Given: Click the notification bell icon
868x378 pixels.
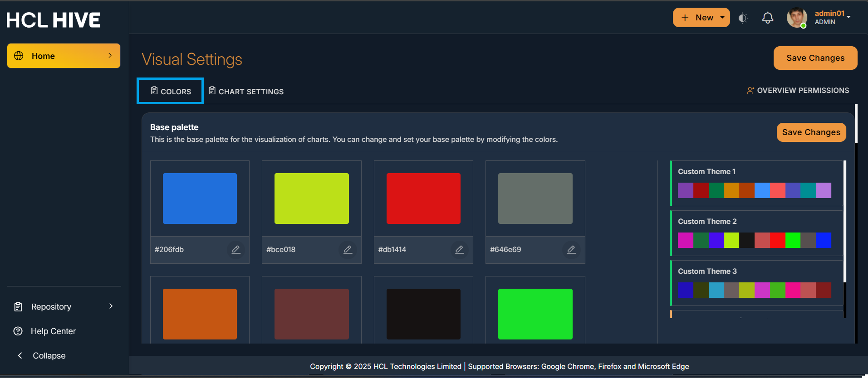Looking at the screenshot, I should [x=767, y=18].
